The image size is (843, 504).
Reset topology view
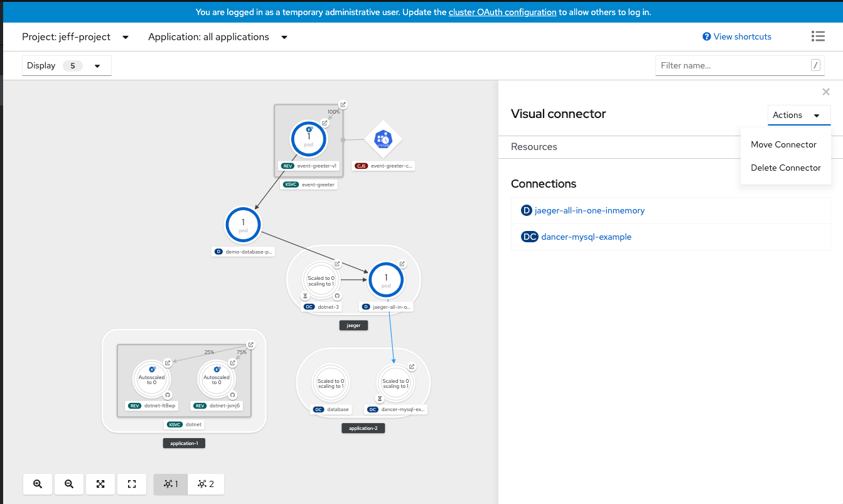(x=132, y=484)
